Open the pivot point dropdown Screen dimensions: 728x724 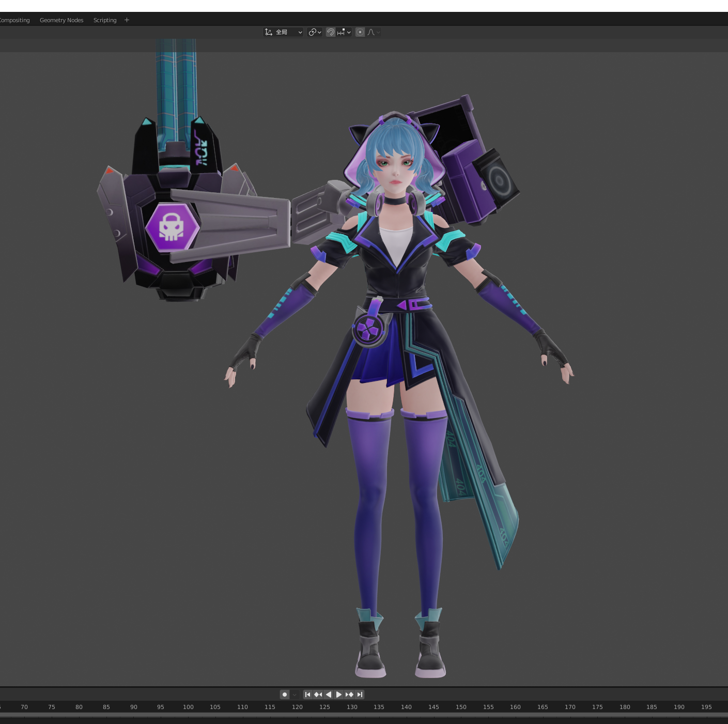pos(315,32)
